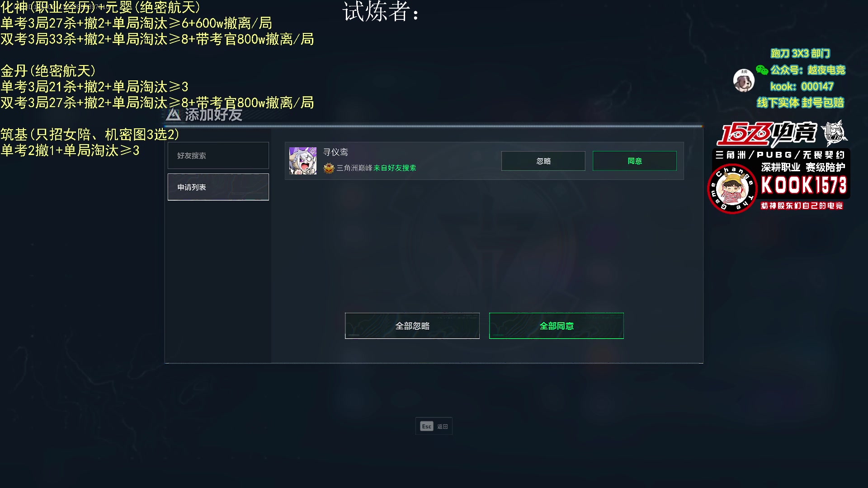This screenshot has width=868, height=488.
Task: Click the 返回 label at the bottom
Action: coord(442,427)
